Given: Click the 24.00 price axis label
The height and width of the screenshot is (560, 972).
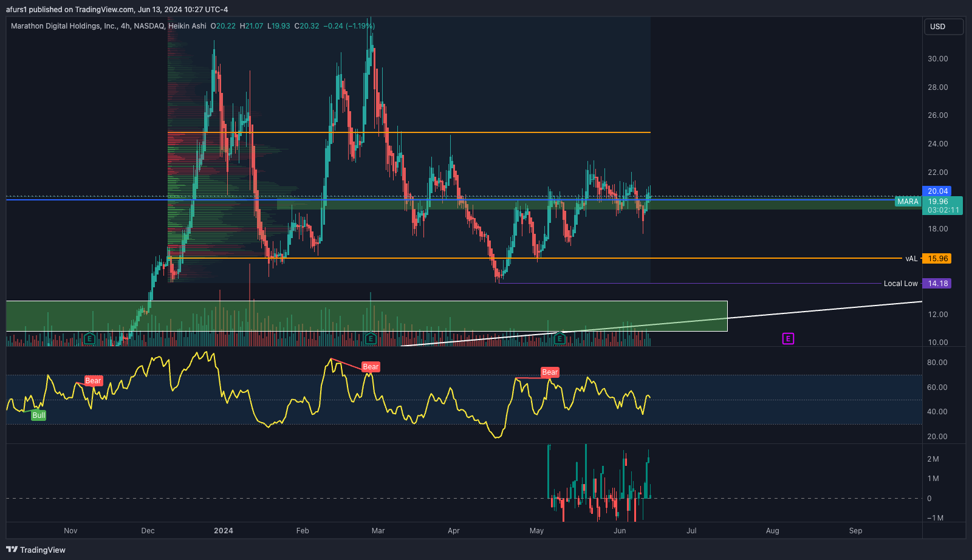Looking at the screenshot, I should tap(937, 144).
